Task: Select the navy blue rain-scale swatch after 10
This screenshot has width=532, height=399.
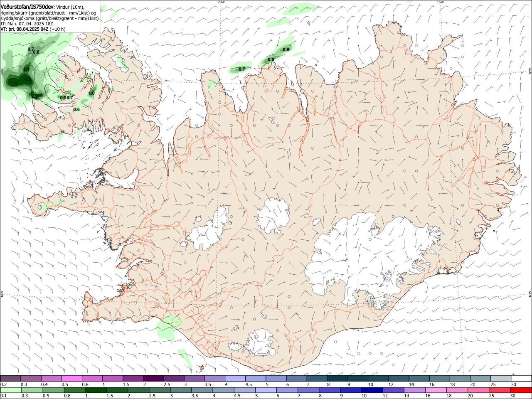Action: [372, 390]
